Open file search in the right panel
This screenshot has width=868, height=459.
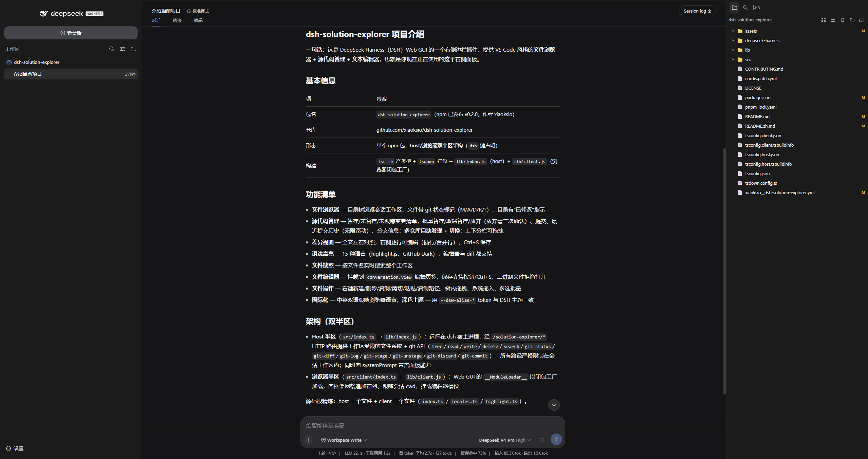pyautogui.click(x=745, y=7)
